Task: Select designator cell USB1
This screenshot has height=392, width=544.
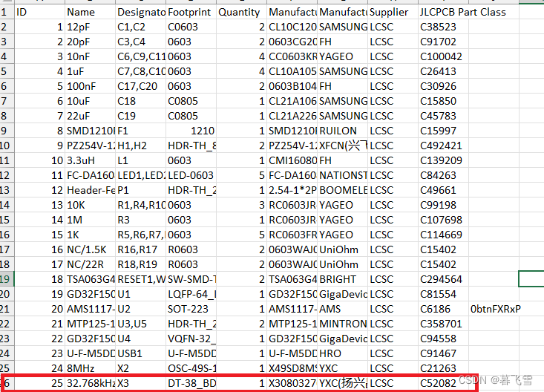Action: [x=140, y=353]
